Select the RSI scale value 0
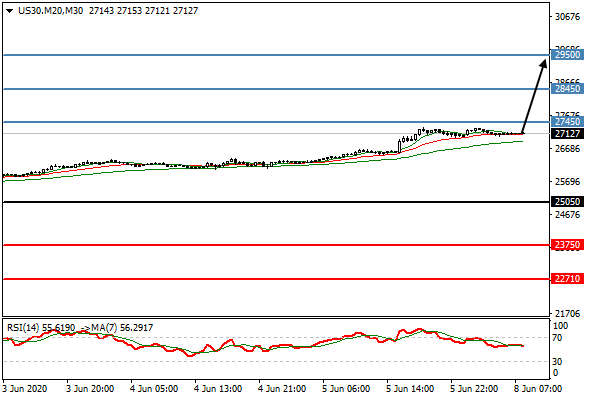Viewport: 590px width, 400px height. pos(556,373)
